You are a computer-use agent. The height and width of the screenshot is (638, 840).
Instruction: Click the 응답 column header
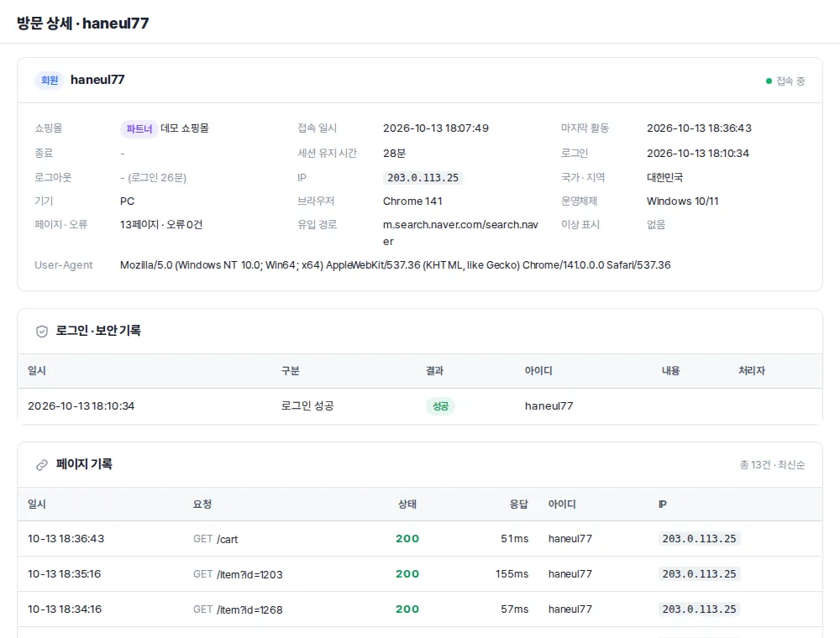coord(518,505)
